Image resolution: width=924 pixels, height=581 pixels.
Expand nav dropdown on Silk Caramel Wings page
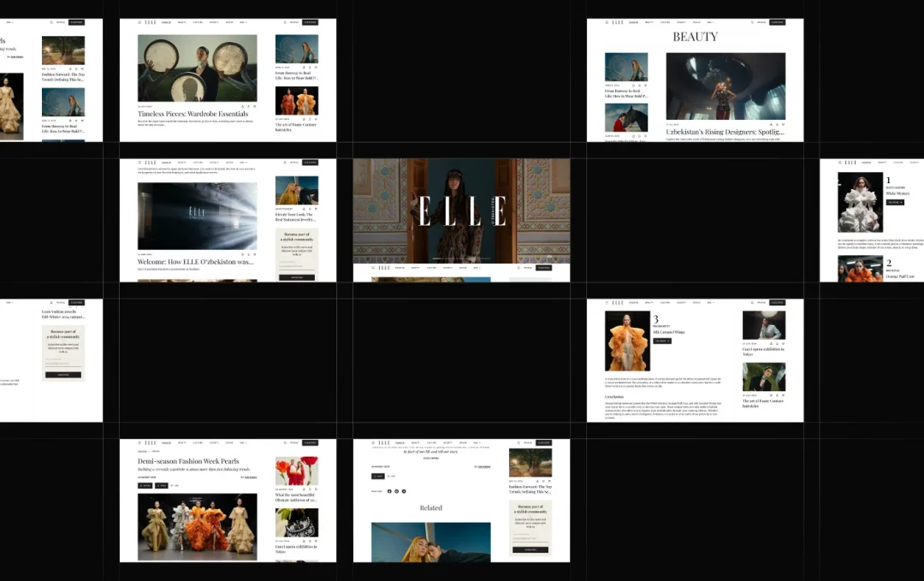click(711, 303)
